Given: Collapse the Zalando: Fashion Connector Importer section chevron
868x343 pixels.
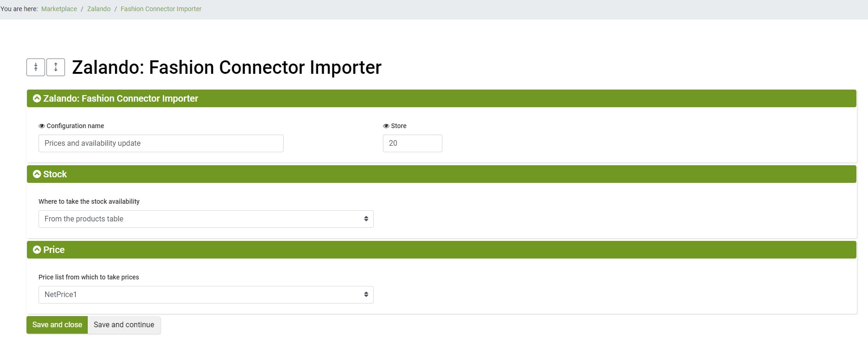Looking at the screenshot, I should tap(37, 98).
